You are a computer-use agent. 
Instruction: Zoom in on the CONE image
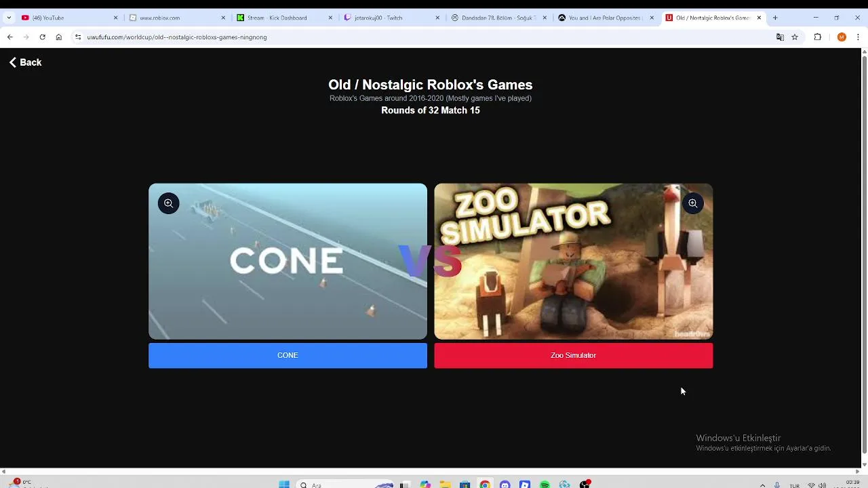168,203
